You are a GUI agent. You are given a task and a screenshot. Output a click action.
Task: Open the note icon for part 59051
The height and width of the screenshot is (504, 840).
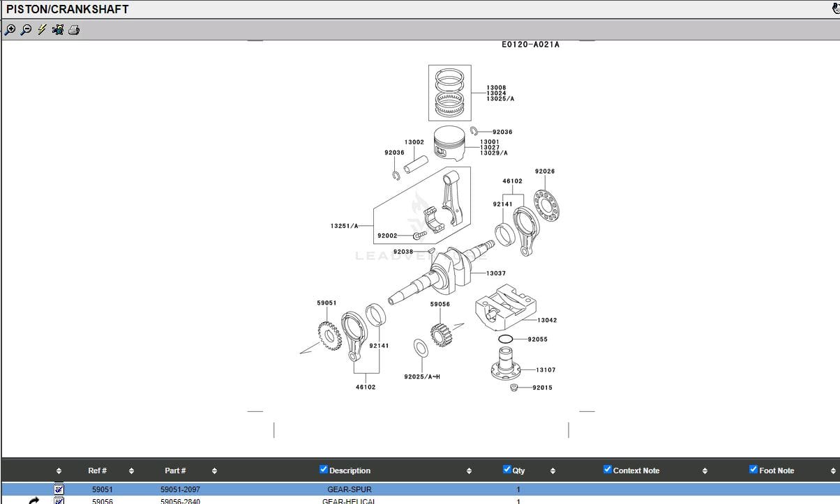(x=59, y=489)
